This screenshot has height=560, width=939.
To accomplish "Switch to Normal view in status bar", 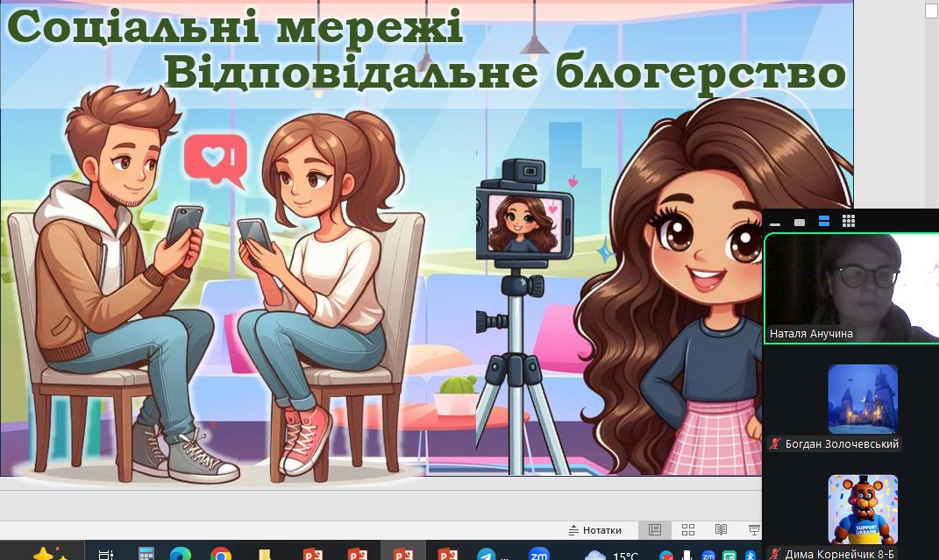I will click(655, 530).
